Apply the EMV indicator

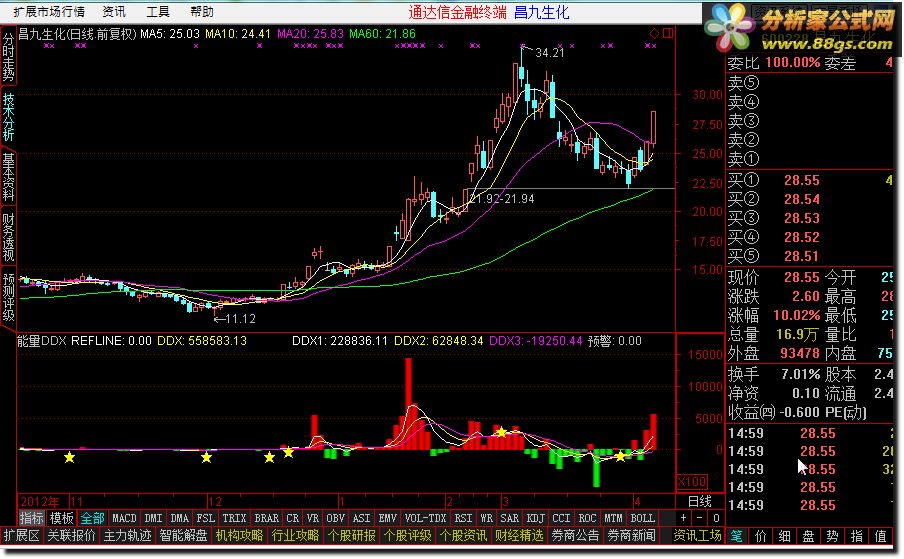(387, 518)
